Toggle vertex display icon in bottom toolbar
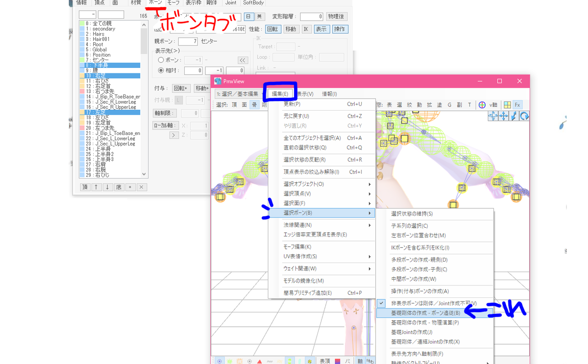 point(220,361)
